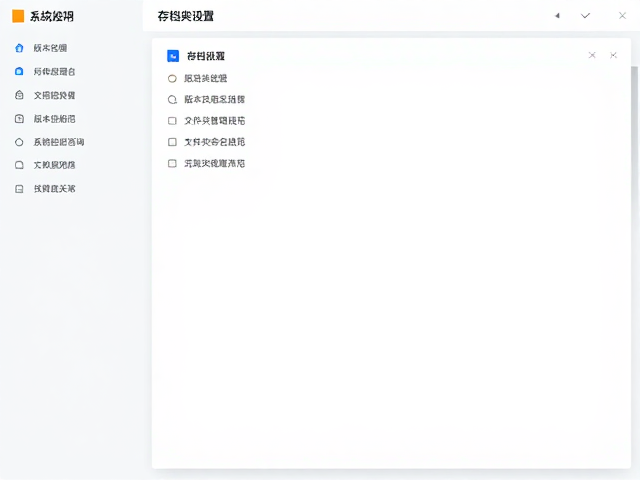Viewport: 640px width, 480px height.
Task: Click the small left triangle arrow in title bar
Action: 557,16
